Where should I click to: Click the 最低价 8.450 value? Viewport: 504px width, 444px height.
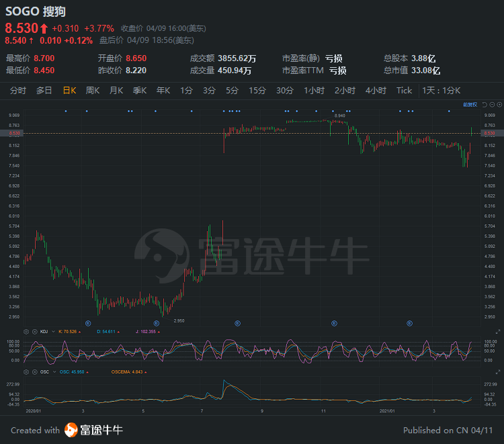44,71
